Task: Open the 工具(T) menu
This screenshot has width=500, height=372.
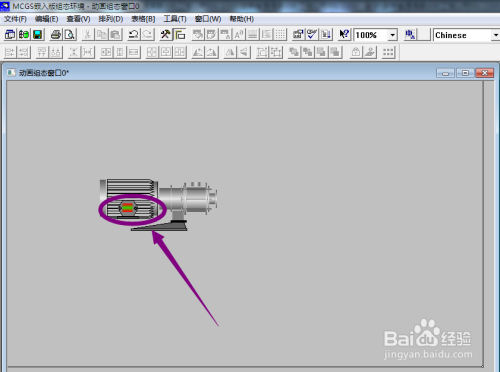Action: (x=175, y=19)
